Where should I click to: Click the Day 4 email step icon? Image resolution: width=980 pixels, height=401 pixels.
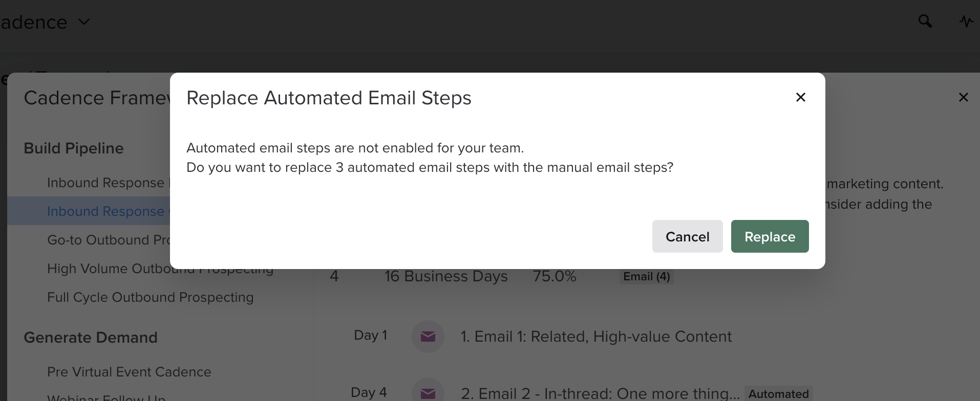(428, 393)
